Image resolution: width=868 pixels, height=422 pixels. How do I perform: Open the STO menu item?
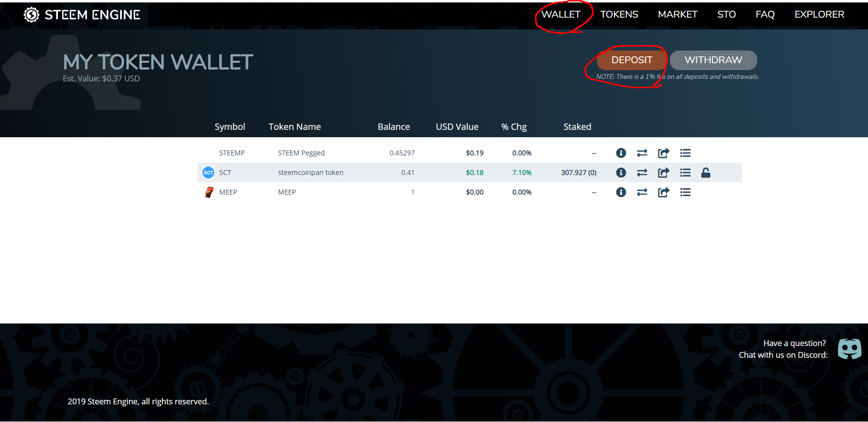click(x=726, y=15)
